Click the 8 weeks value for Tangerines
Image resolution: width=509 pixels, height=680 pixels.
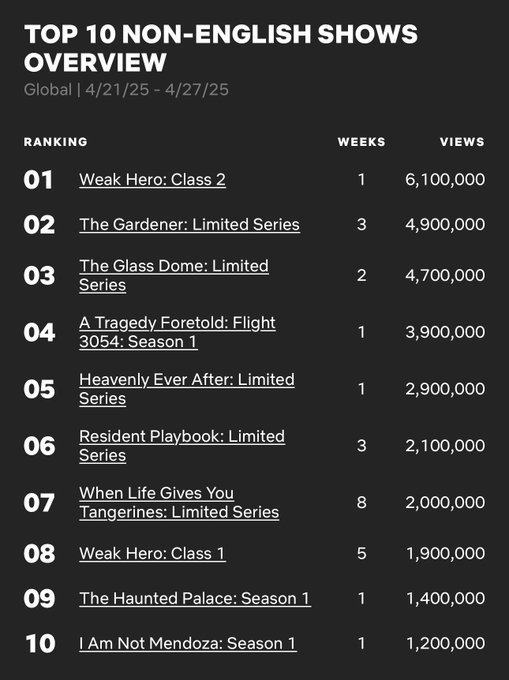tap(362, 503)
